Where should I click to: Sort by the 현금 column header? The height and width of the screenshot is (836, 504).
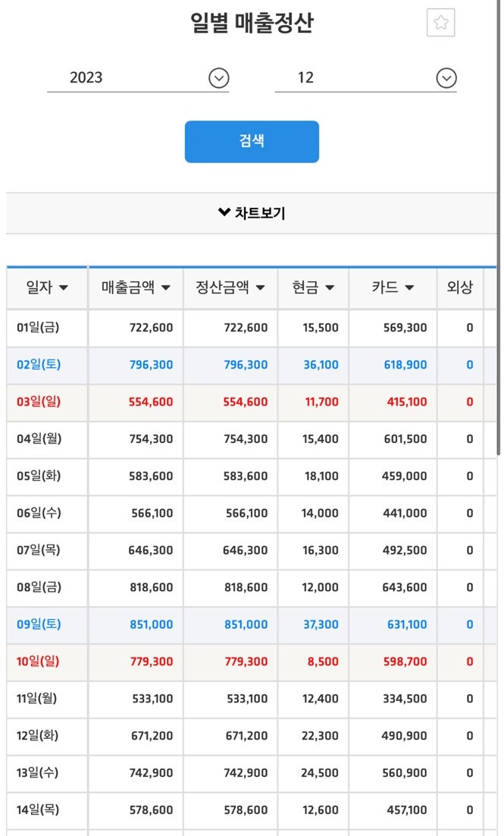(x=313, y=288)
